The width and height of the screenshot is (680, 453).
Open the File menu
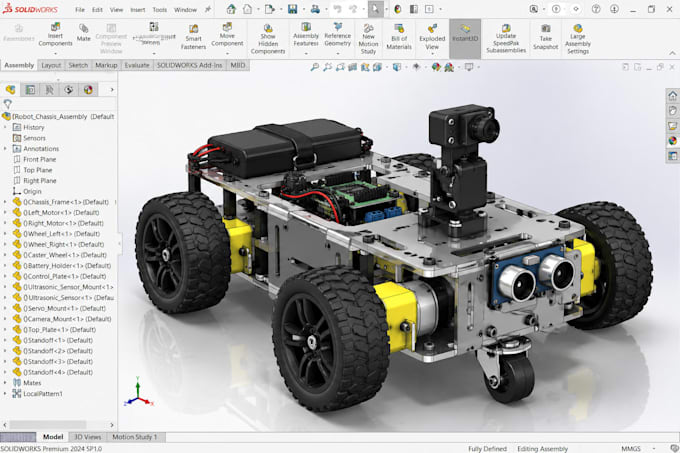tap(80, 10)
